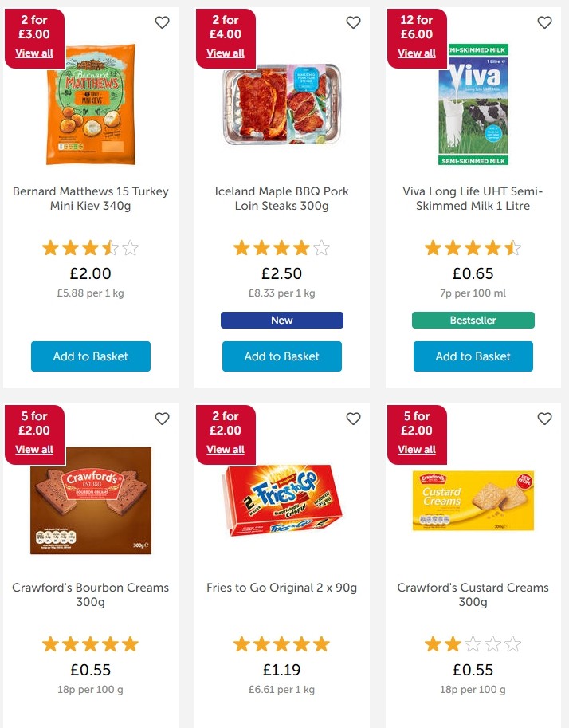
Task: Click the wishlist heart for Bernard Matthews Turkey Mini Kiev
Action: (162, 23)
